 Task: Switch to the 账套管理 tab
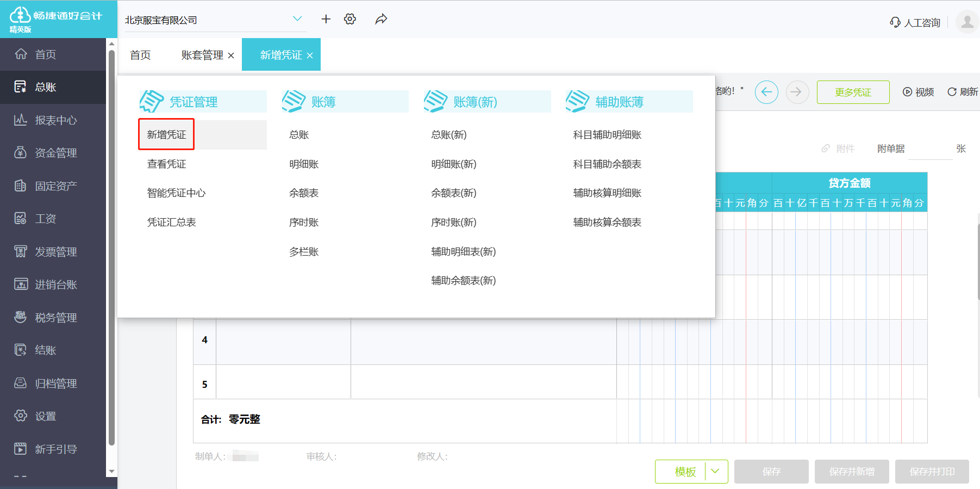pyautogui.click(x=202, y=55)
